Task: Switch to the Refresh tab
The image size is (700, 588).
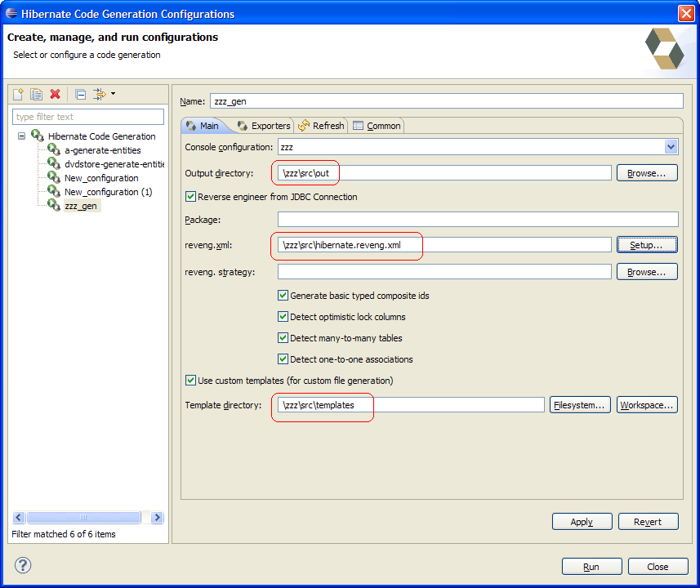Action: (322, 126)
